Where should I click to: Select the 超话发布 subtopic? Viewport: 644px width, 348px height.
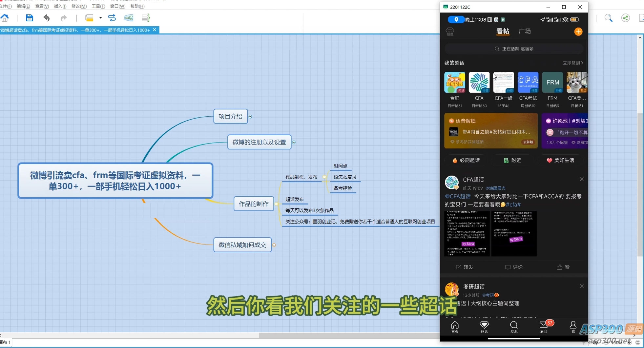coord(295,199)
